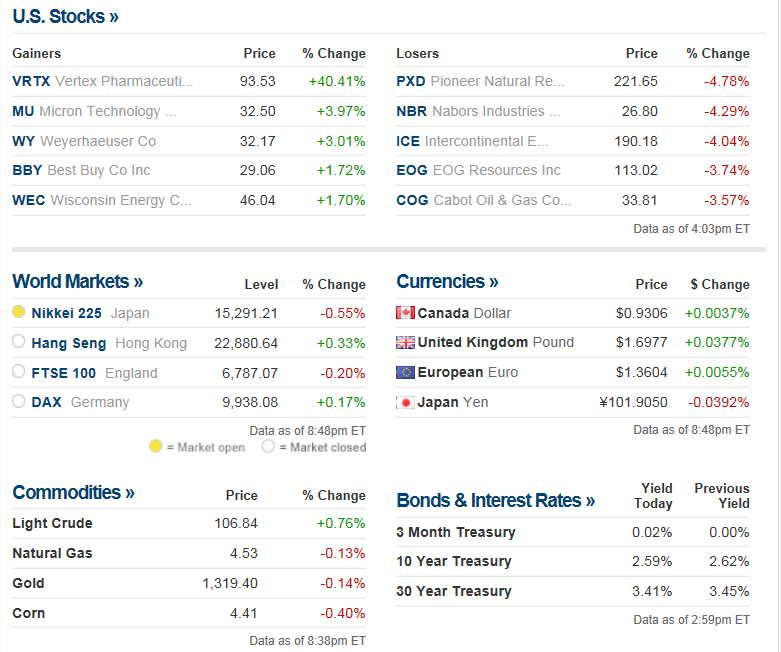Open the VRTX ticker link
This screenshot has width=781, height=652.
[x=30, y=82]
